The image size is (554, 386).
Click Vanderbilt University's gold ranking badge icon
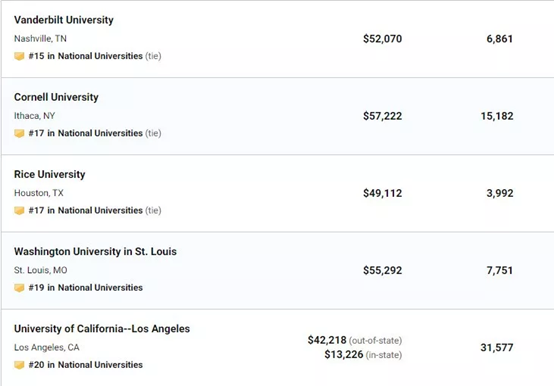click(x=19, y=56)
